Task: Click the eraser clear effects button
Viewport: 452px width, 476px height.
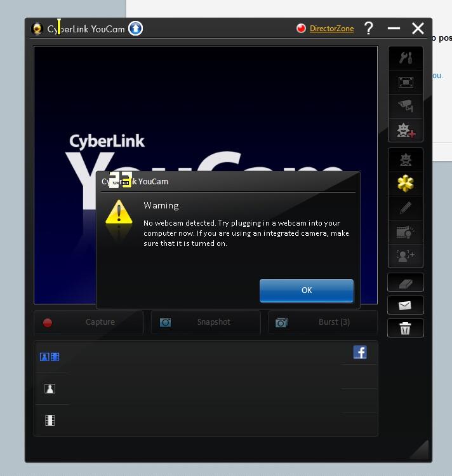Action: point(406,282)
